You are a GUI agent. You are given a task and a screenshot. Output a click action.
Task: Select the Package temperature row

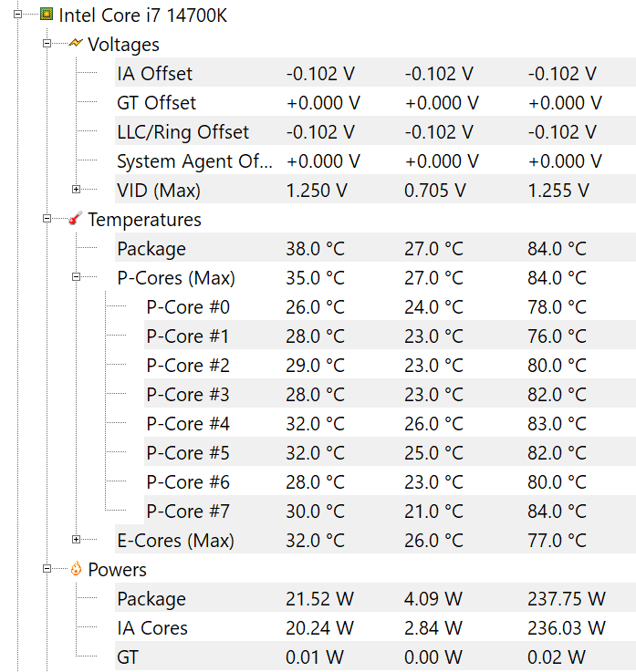(151, 249)
